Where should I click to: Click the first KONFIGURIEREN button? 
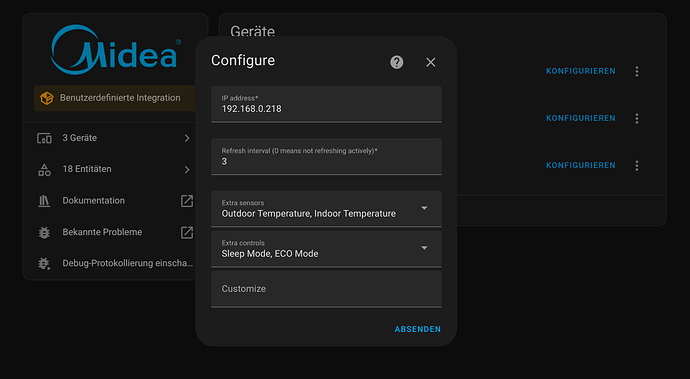[580, 71]
